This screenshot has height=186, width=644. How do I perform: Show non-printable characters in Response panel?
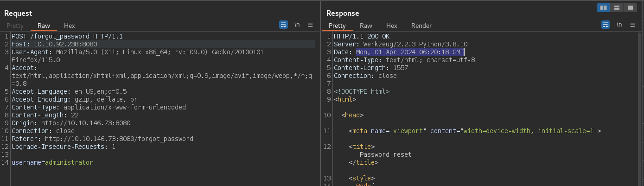[x=619, y=25]
